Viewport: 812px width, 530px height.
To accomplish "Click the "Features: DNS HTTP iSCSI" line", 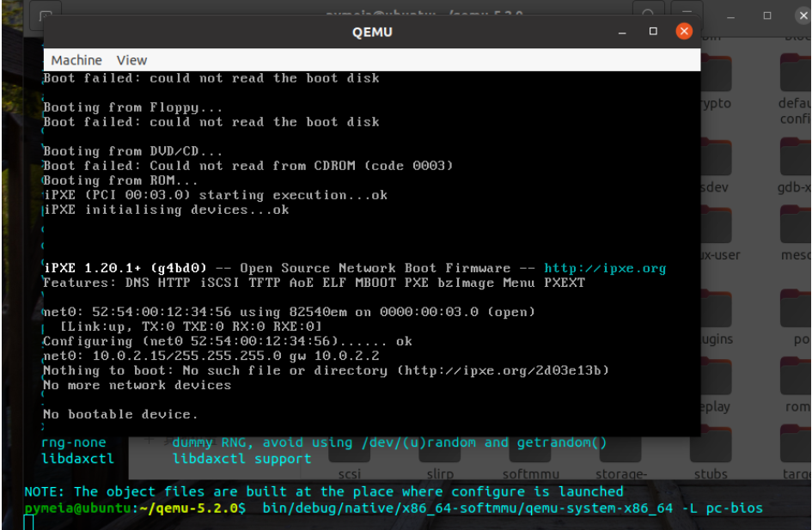I will pyautogui.click(x=314, y=283).
